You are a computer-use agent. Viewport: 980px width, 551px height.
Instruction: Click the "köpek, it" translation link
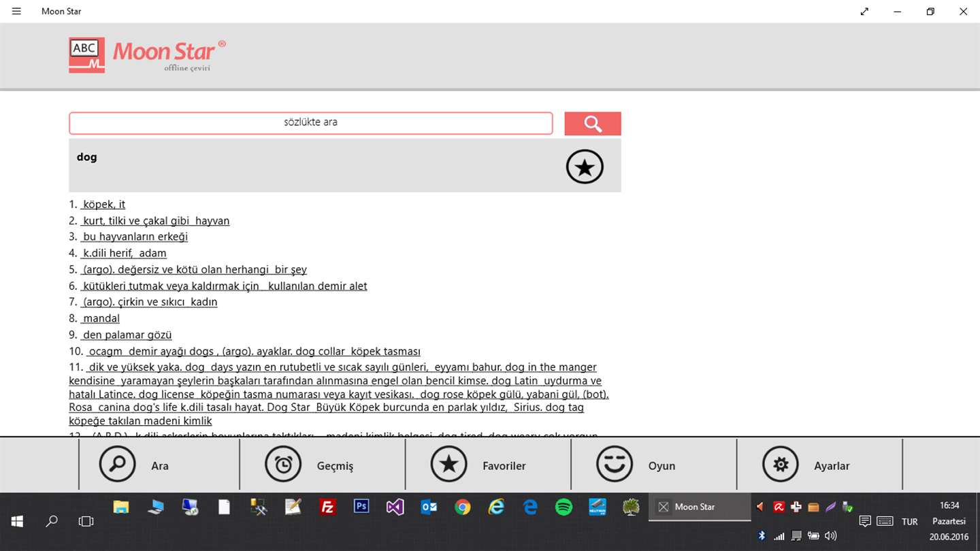point(103,204)
